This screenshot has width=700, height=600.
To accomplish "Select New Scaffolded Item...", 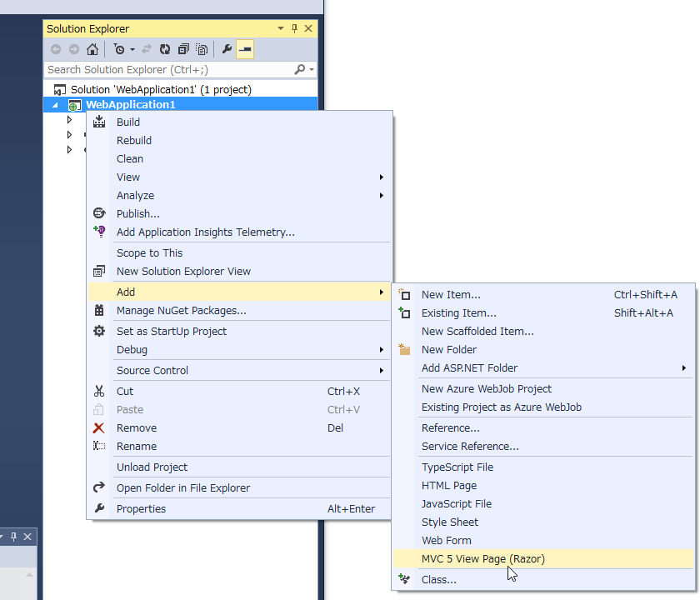I will click(543, 332).
